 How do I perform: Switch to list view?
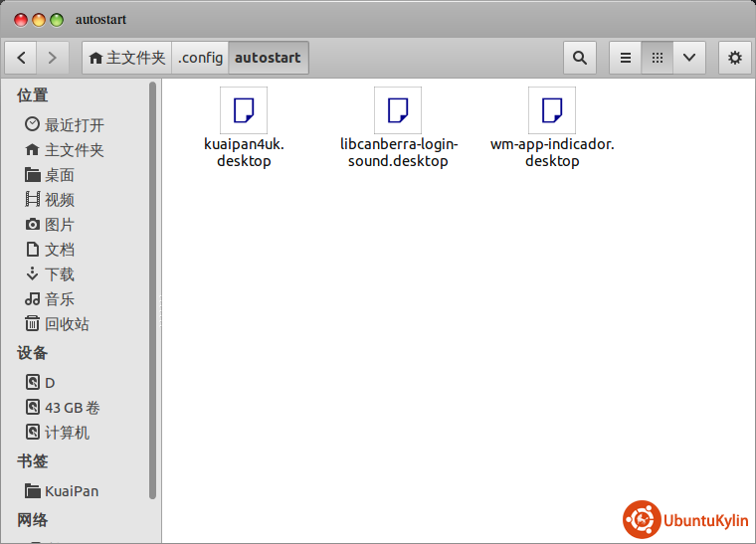tap(626, 58)
